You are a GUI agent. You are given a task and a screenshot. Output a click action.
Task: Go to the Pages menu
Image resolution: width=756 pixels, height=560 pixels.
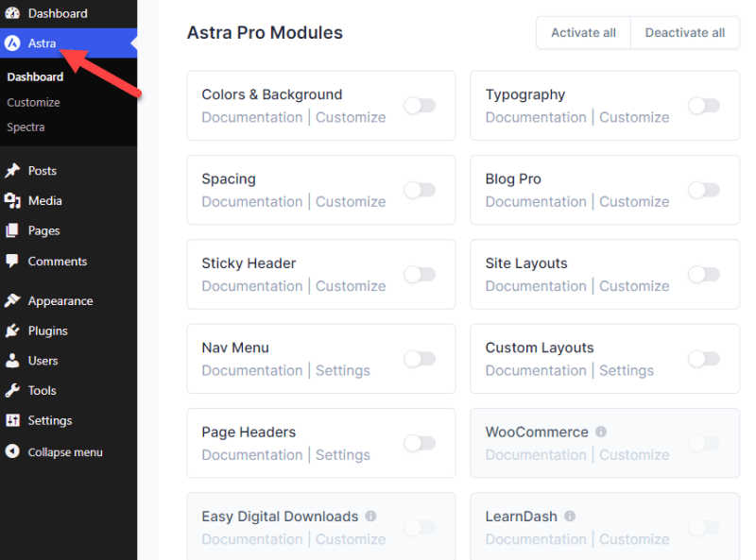pos(68,230)
